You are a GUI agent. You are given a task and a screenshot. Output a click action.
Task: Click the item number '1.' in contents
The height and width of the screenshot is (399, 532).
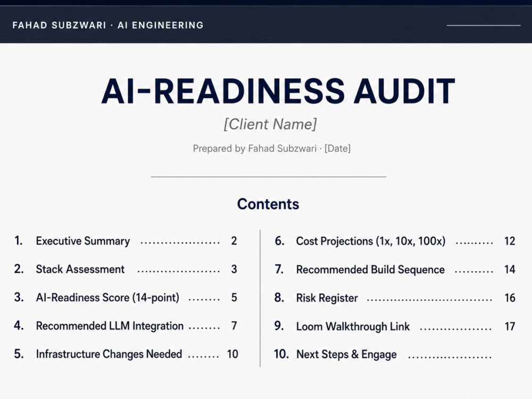[18, 240]
